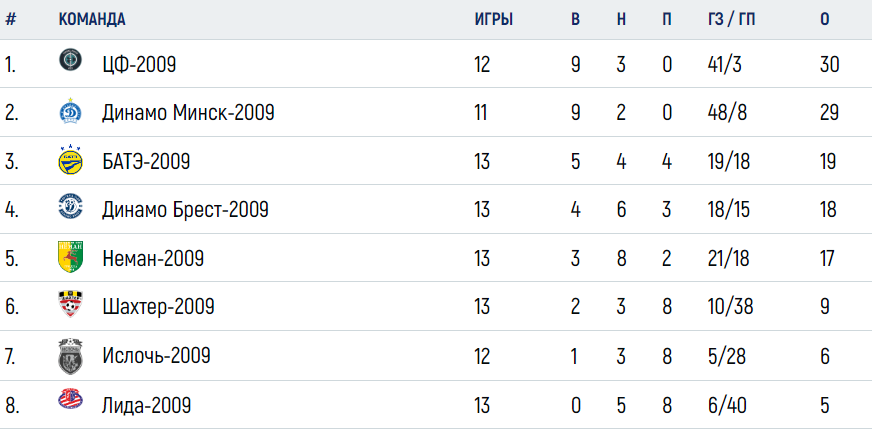This screenshot has height=429, width=872.
Task: Click the gray Ислочь-2009 shield logo
Action: 71,356
